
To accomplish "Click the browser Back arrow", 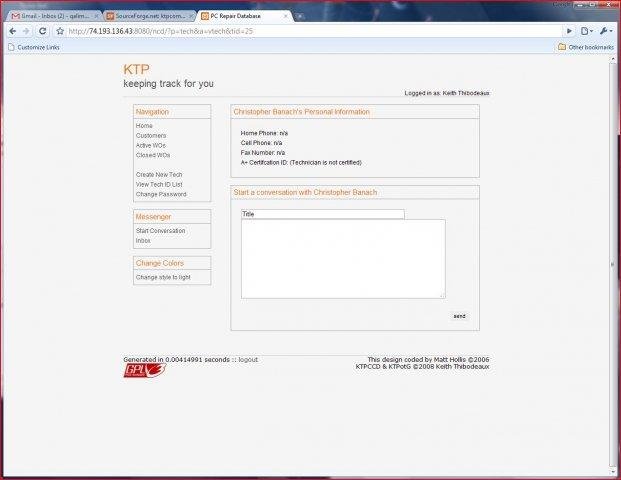I will 13,31.
